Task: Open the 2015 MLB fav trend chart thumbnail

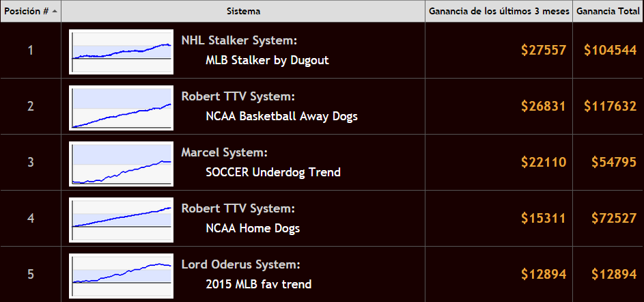Action: 121,276
